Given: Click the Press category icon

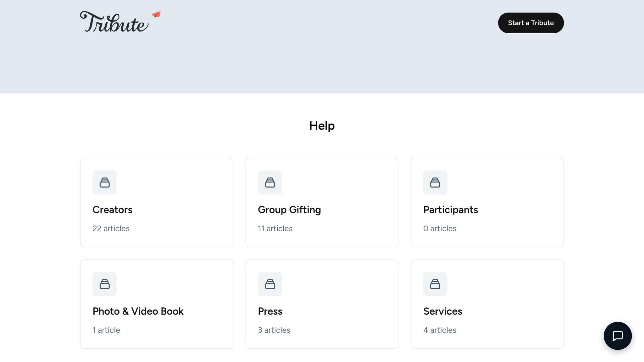Looking at the screenshot, I should (x=270, y=284).
